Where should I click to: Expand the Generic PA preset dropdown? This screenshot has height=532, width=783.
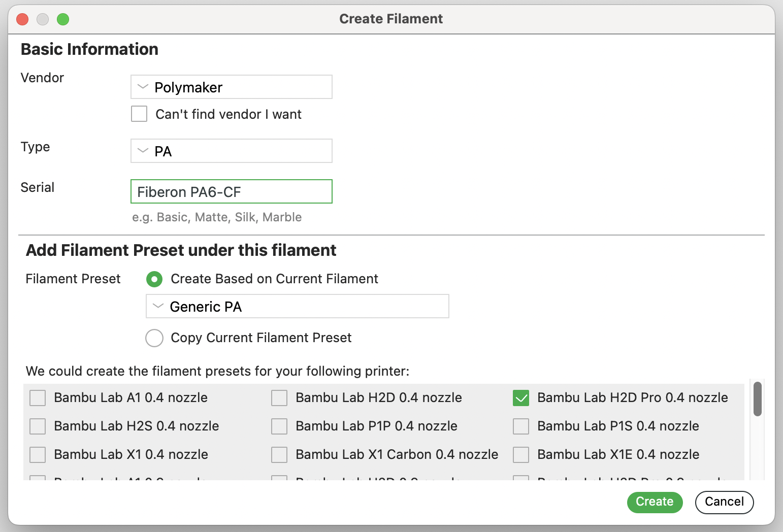coord(297,306)
